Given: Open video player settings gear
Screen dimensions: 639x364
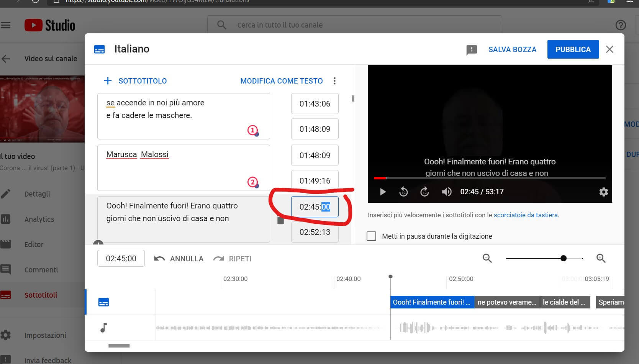Looking at the screenshot, I should tap(603, 192).
